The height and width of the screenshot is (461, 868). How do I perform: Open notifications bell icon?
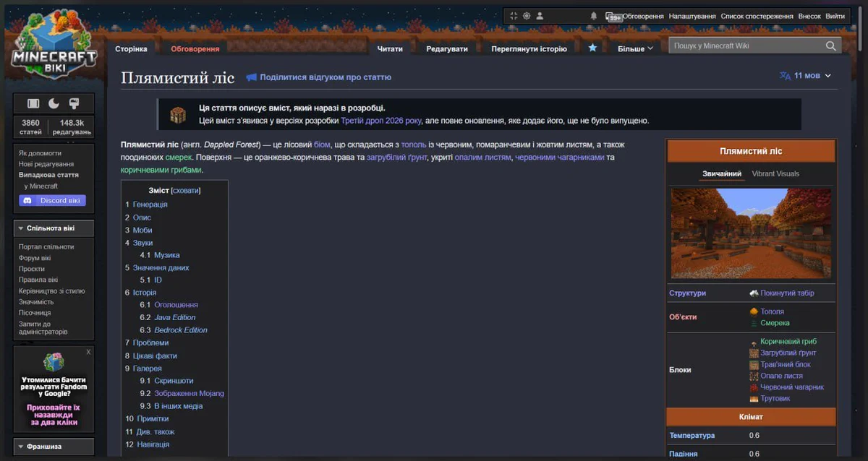pyautogui.click(x=594, y=16)
